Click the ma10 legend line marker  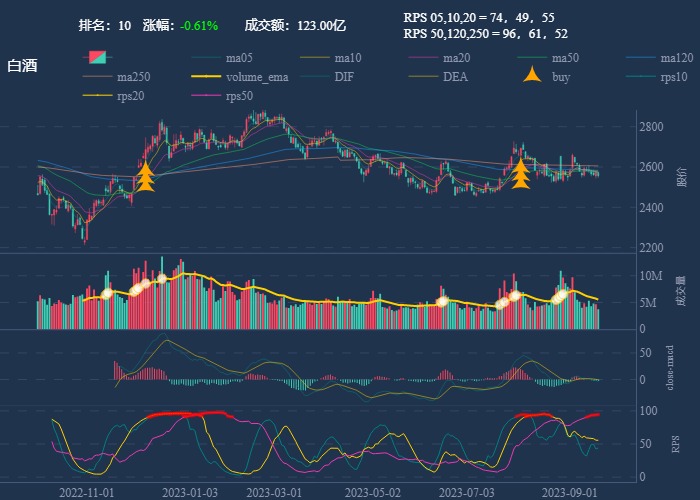[316, 58]
